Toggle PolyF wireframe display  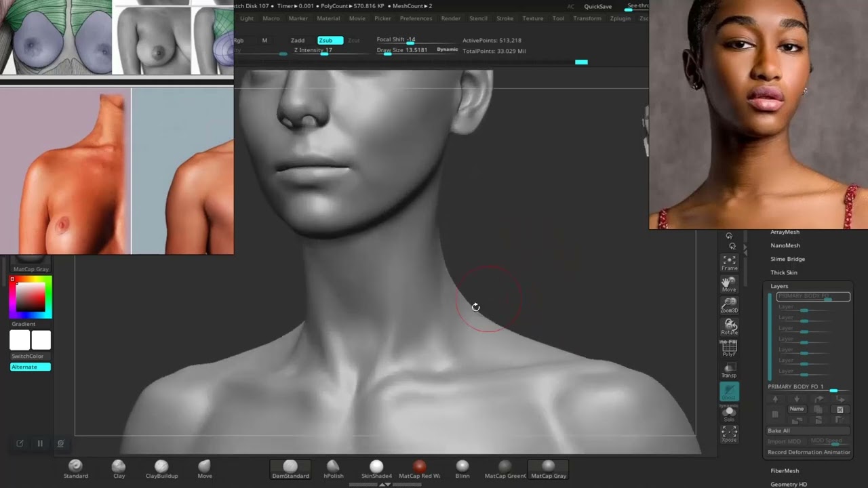coord(729,348)
